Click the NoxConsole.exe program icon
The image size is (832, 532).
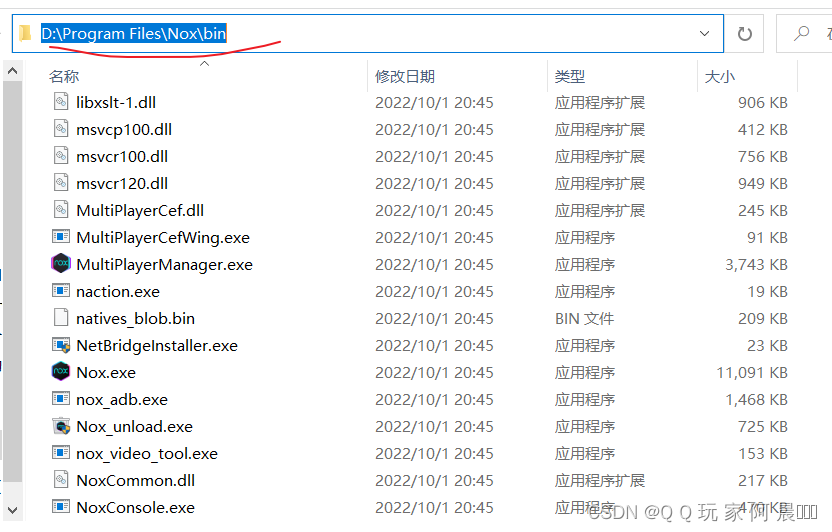[x=61, y=507]
